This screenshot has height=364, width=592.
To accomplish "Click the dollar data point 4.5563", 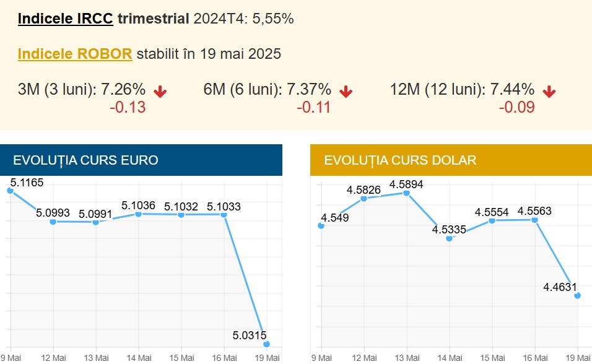I will tap(534, 220).
